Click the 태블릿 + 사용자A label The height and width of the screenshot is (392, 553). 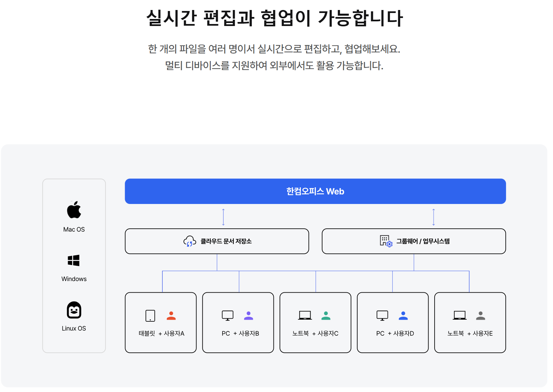(x=161, y=333)
